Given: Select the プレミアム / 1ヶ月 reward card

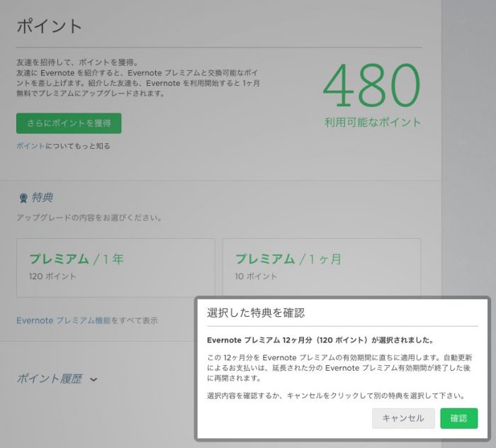Looking at the screenshot, I should 321,267.
